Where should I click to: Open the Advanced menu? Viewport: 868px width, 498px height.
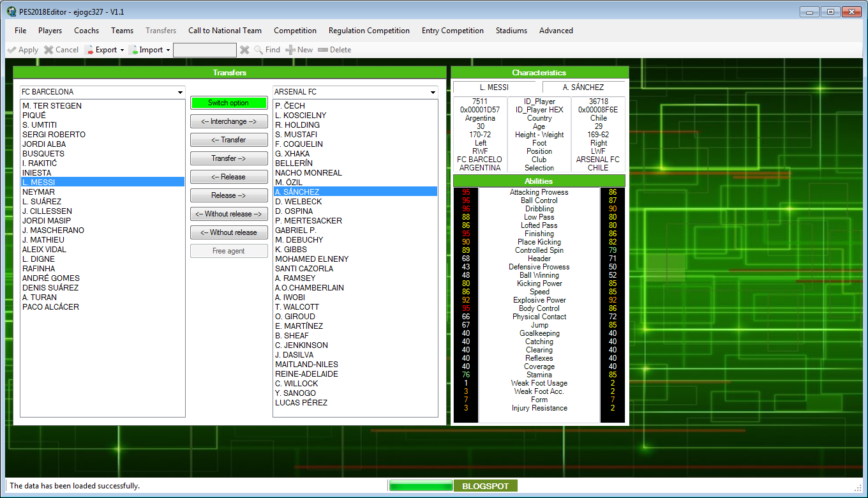click(556, 31)
